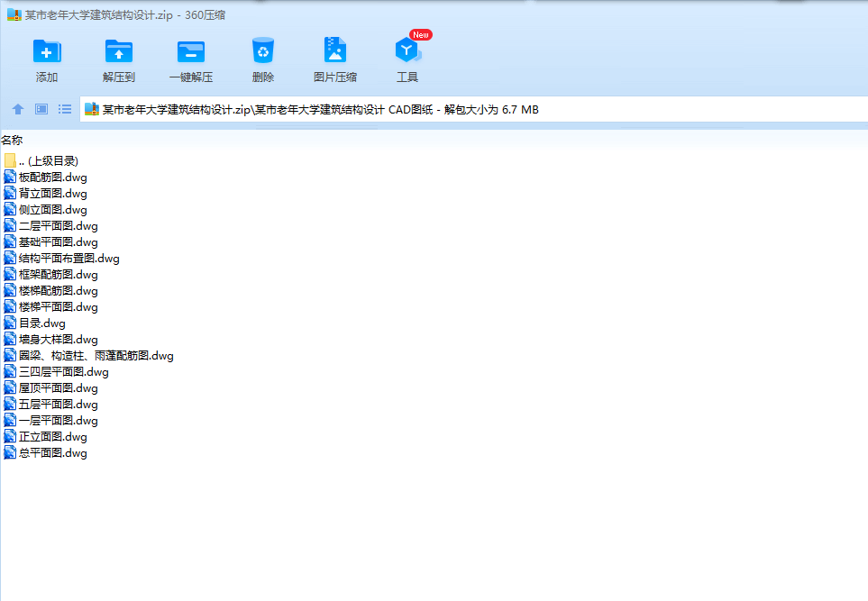The height and width of the screenshot is (601, 868).
Task: Click the 解压到 (Extract to) icon
Action: [119, 51]
